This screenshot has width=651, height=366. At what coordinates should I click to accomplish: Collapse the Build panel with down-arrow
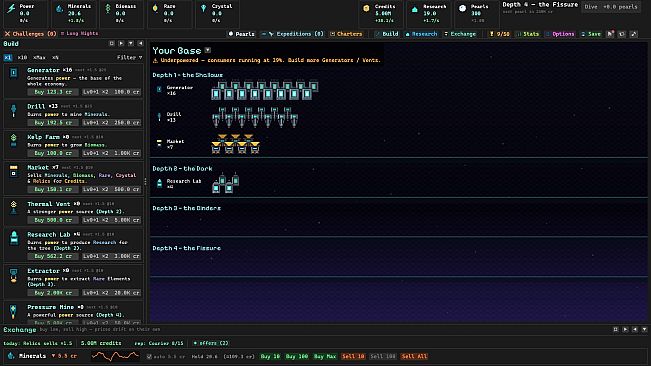(x=131, y=44)
